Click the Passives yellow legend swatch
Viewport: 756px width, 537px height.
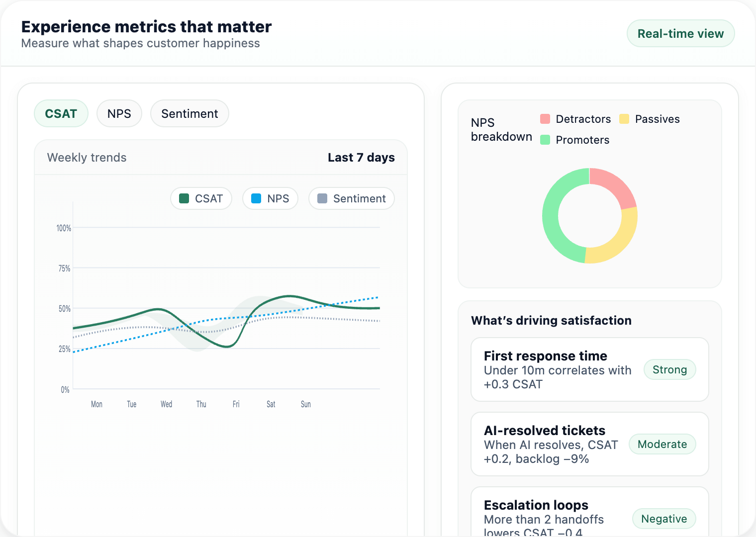[x=624, y=119]
